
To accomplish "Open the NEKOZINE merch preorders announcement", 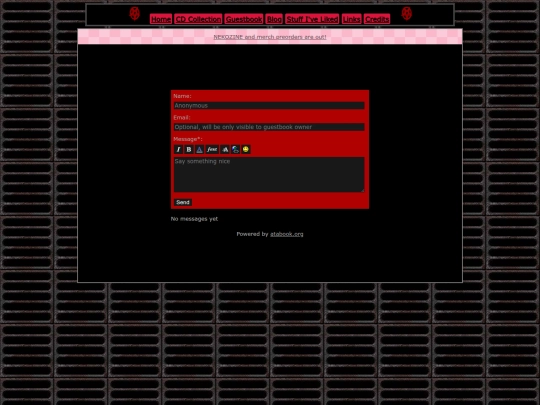I will click(x=270, y=37).
